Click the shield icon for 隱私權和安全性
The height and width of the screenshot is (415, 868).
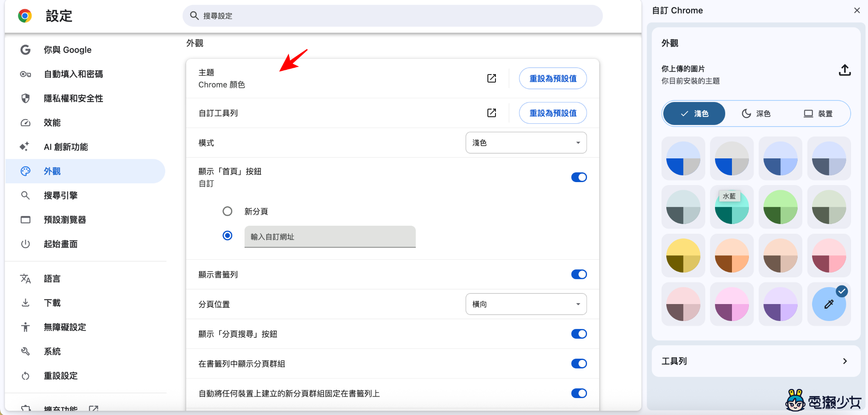25,98
